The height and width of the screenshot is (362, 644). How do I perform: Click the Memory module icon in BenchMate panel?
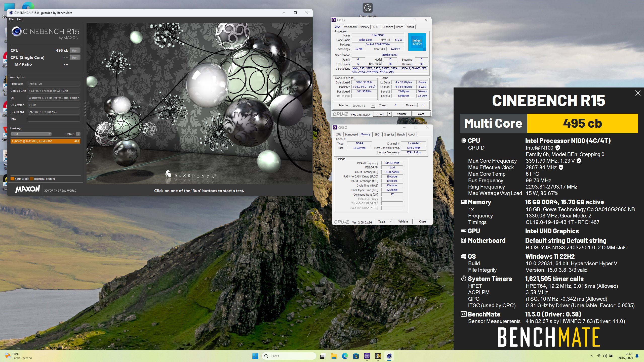(x=463, y=202)
